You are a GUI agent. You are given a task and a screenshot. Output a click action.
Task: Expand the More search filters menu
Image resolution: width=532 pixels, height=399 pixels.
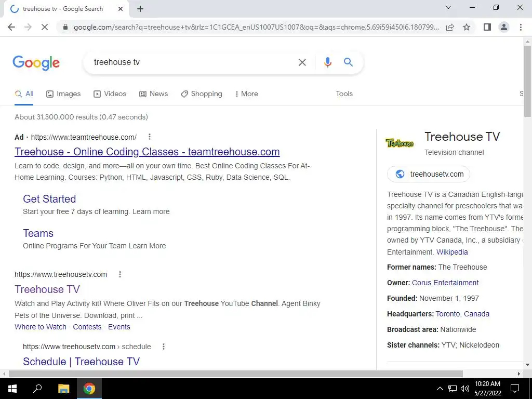tap(247, 94)
